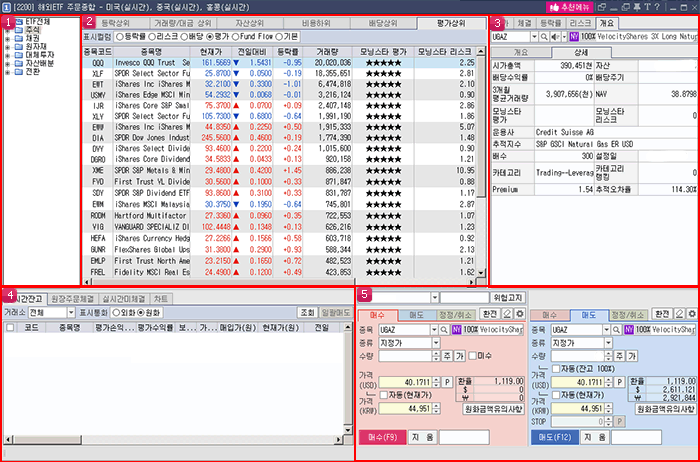
Task: Select the 리스크 display-column radio button
Action: click(x=152, y=37)
